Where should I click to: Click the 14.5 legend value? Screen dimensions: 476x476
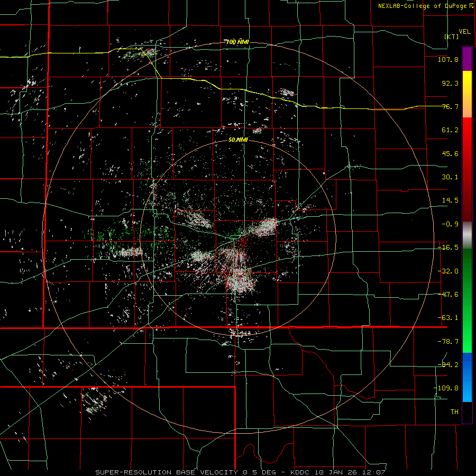pos(450,200)
